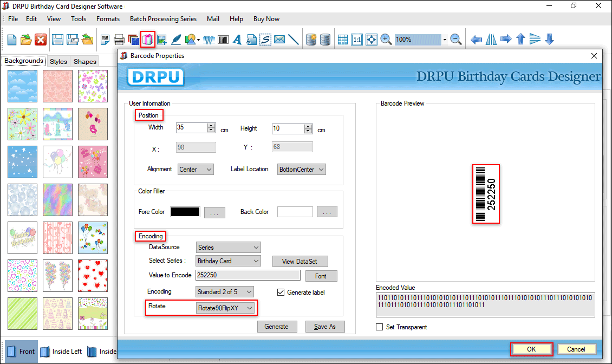Click the white Back Color swatch

pos(295,212)
